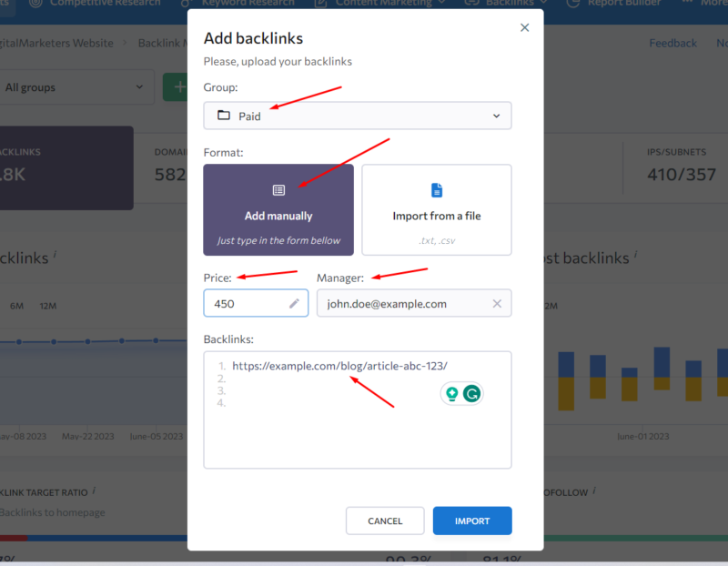Click the info icon beside KLINK TARGET RATIO
728x566 pixels.
95,490
